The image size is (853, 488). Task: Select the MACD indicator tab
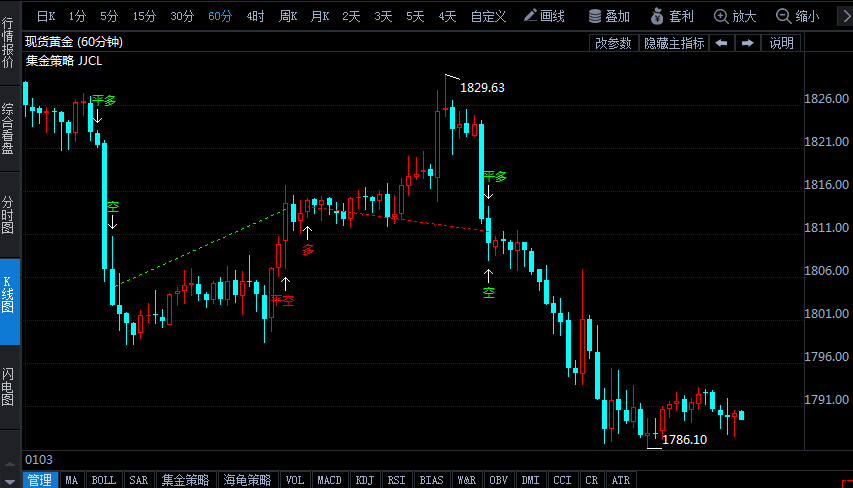[329, 480]
